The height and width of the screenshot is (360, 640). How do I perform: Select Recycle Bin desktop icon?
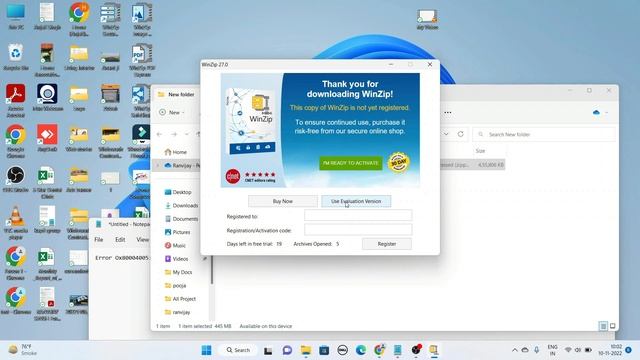[16, 57]
